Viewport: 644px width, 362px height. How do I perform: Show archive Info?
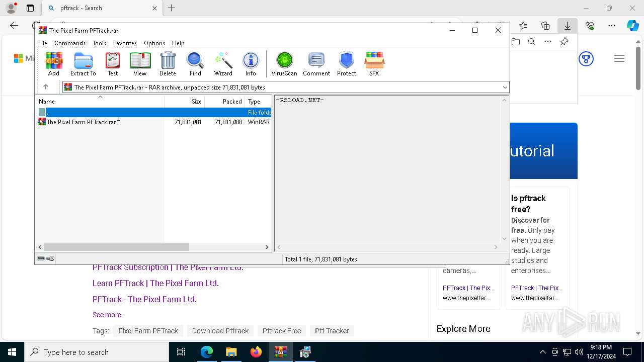coord(251,64)
